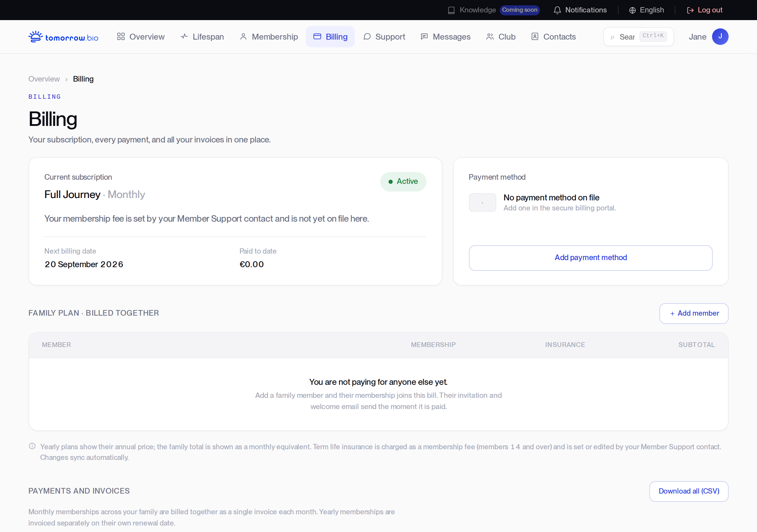Click "No payment method on file" text
Screen dimensions: 757x532
(551, 197)
